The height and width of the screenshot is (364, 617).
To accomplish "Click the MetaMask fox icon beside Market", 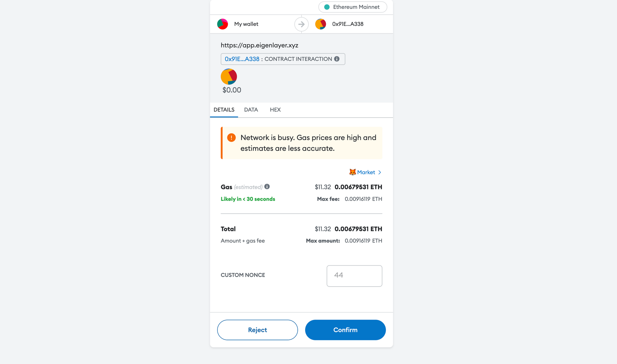I will point(352,172).
